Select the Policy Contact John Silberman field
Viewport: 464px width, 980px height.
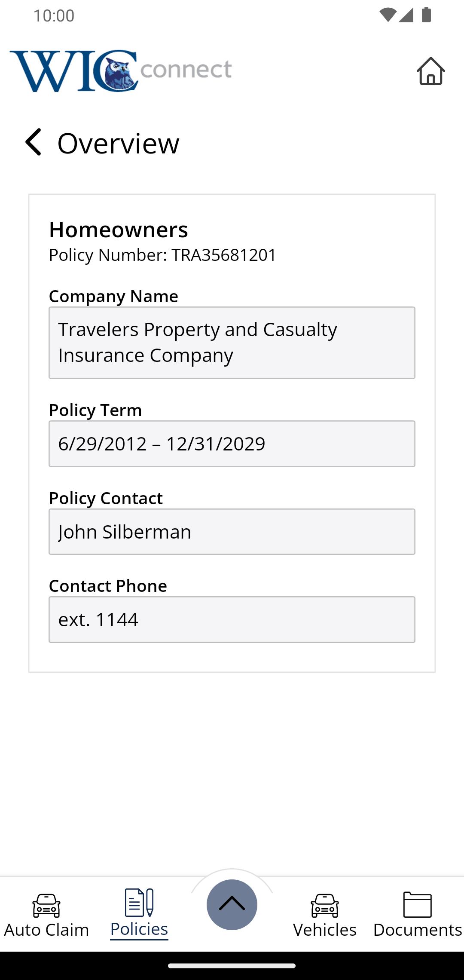[x=232, y=532]
